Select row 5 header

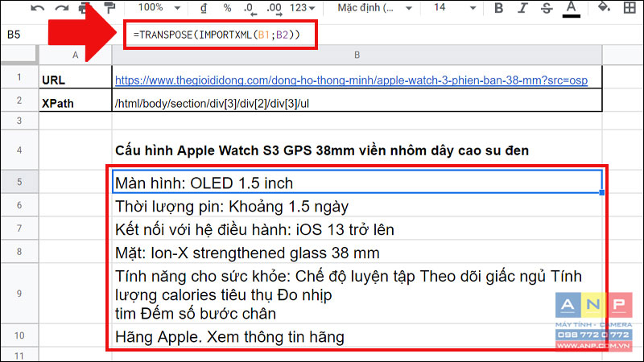[x=19, y=182]
